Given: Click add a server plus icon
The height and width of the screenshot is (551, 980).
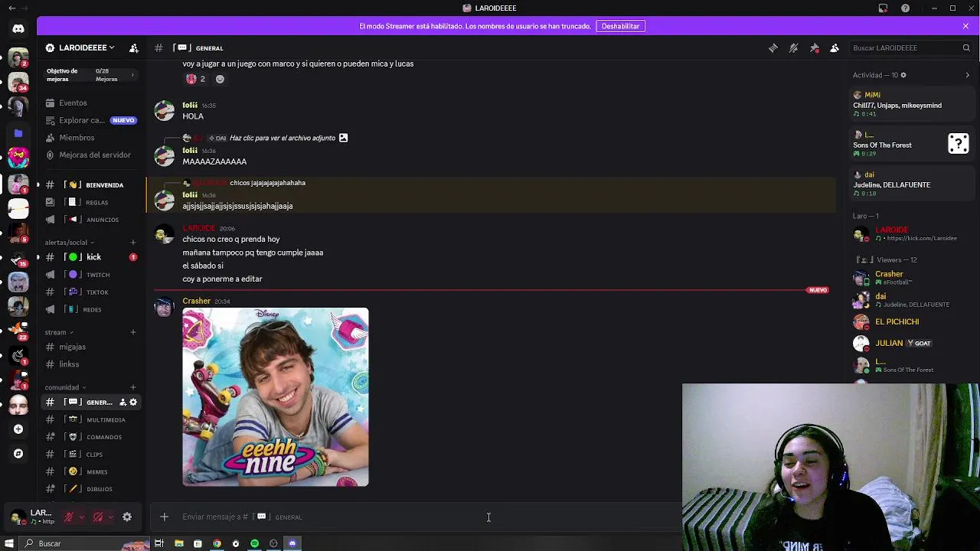Looking at the screenshot, I should pyautogui.click(x=18, y=429).
